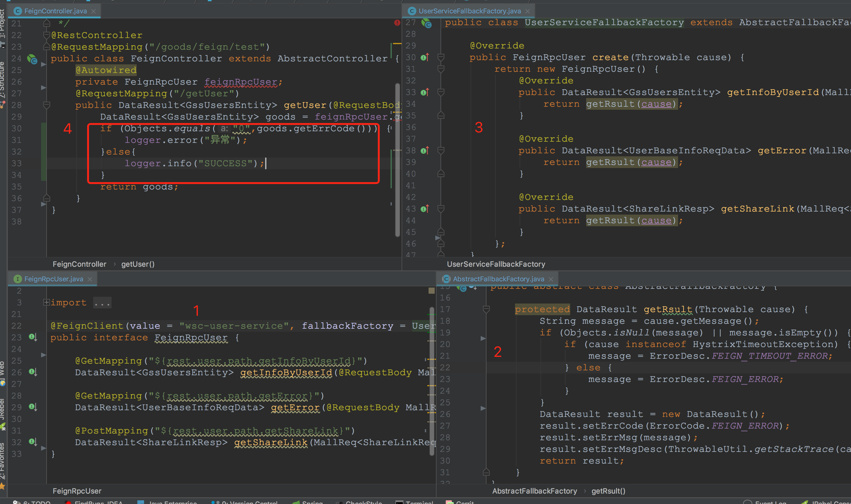Switch to FeignRpcUser.java tab
Screen dimensions: 851x504
click(x=52, y=279)
